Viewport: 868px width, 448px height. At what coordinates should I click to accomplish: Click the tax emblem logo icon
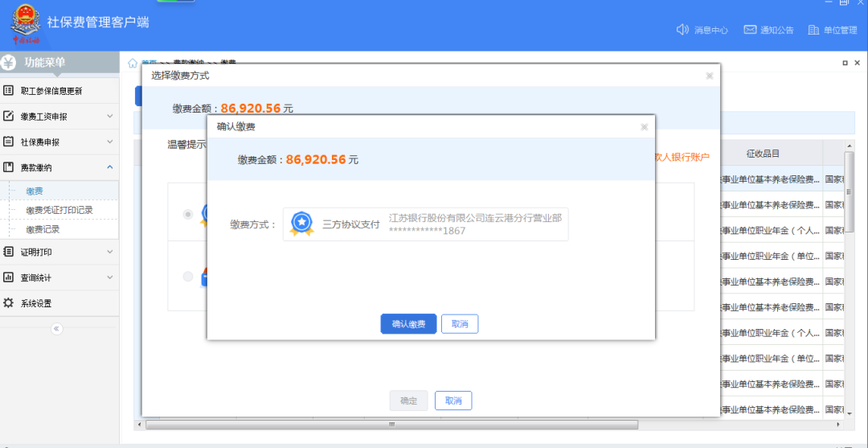click(26, 23)
